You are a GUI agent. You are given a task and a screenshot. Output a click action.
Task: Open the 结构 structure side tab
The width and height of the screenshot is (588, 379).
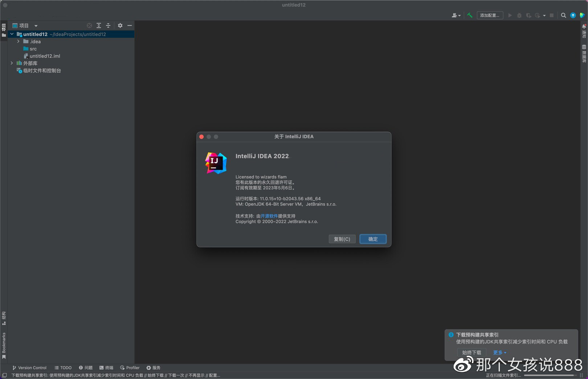click(x=4, y=318)
